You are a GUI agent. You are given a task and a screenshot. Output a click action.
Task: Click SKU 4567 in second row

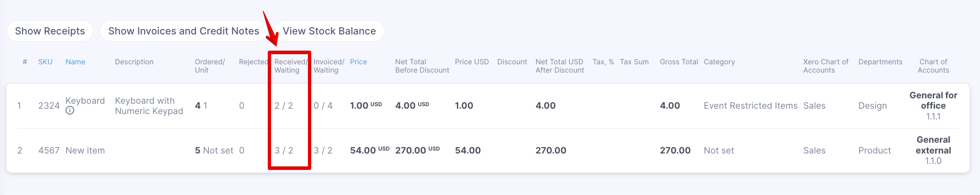[x=49, y=151]
